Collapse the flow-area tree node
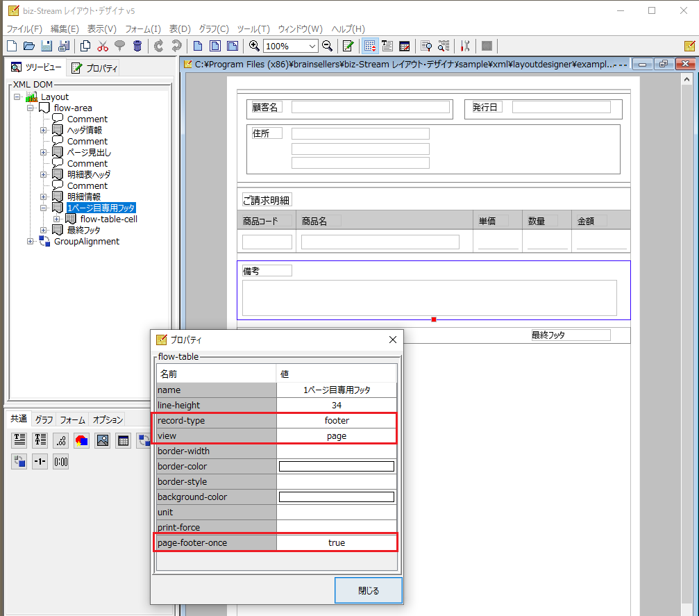Viewport: 699px width, 616px height. (x=31, y=108)
